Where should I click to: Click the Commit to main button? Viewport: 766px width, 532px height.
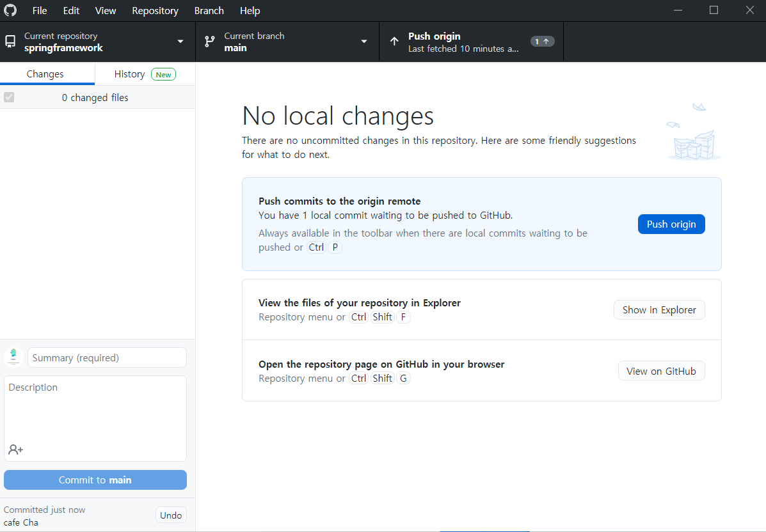pyautogui.click(x=95, y=480)
